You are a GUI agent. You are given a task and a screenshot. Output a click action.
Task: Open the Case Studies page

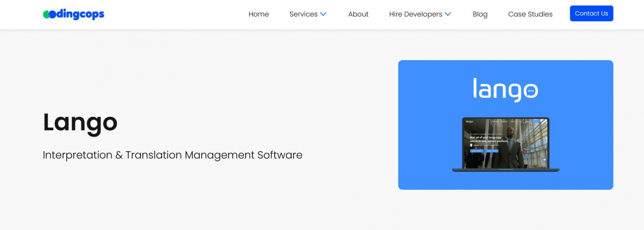(530, 14)
